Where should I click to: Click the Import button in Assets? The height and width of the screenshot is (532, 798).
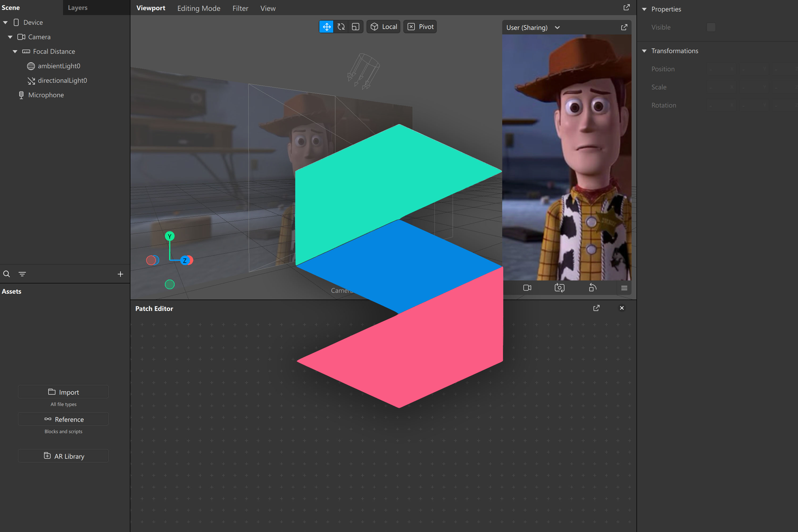coord(64,392)
